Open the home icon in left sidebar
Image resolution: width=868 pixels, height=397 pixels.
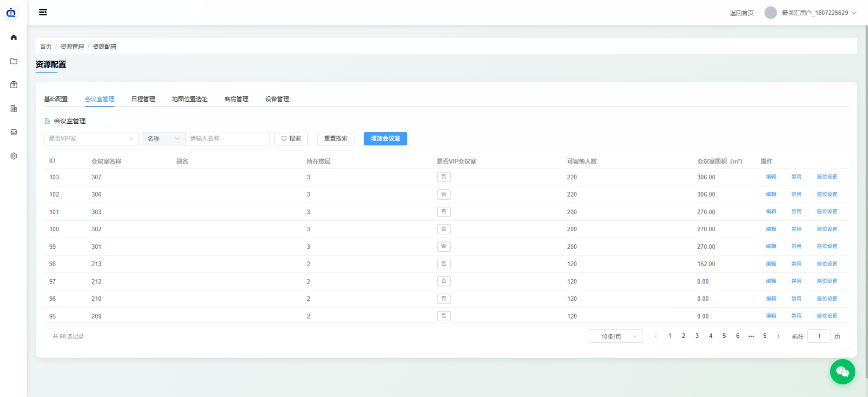click(x=14, y=37)
